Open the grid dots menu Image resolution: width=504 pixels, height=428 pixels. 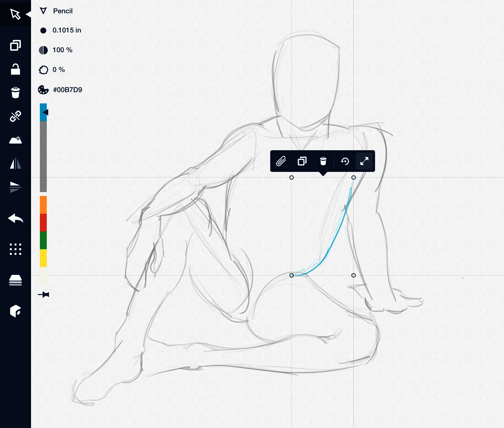click(x=15, y=249)
